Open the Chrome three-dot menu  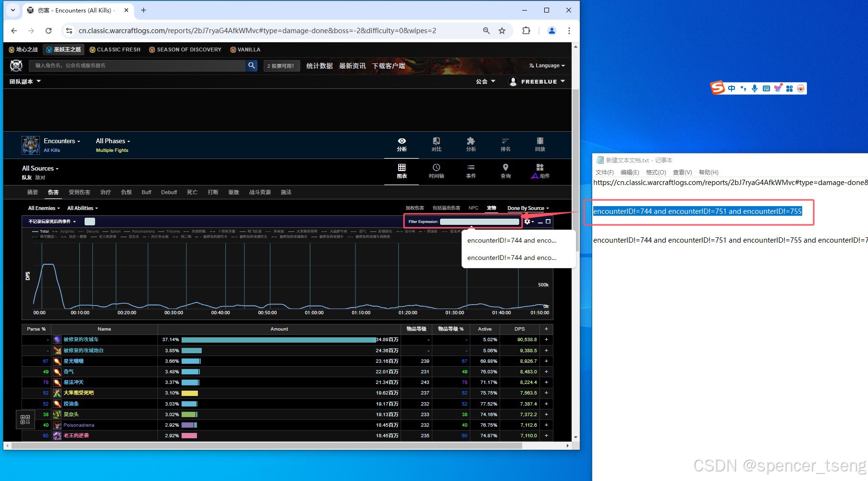point(569,31)
